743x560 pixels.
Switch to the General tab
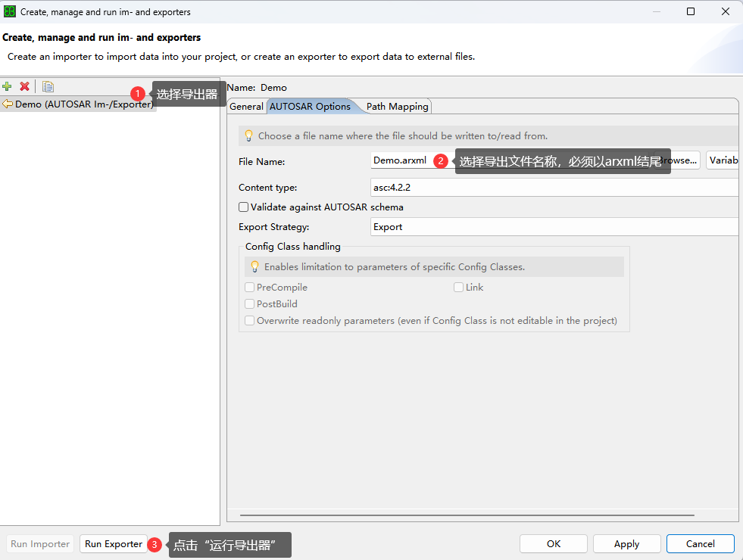point(246,107)
